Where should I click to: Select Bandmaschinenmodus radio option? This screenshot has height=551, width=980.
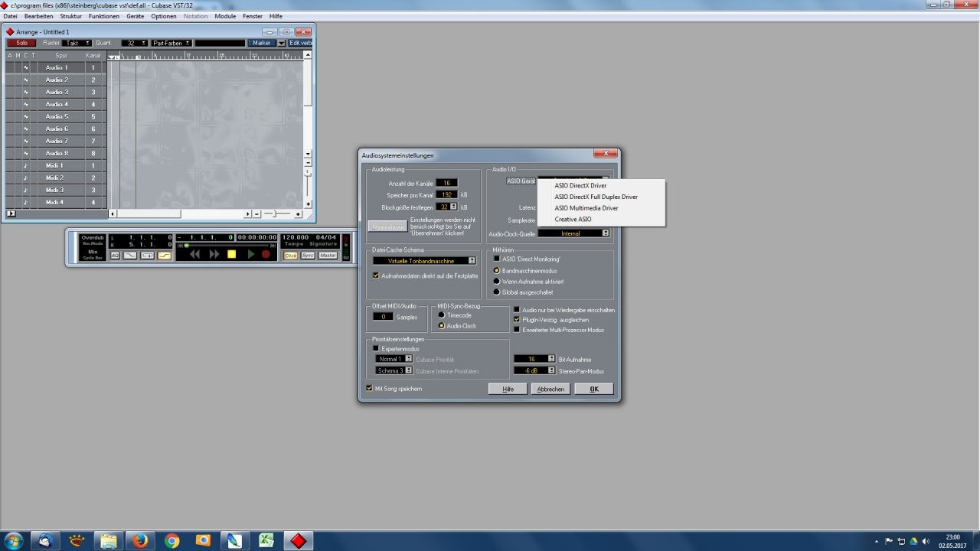click(x=496, y=270)
